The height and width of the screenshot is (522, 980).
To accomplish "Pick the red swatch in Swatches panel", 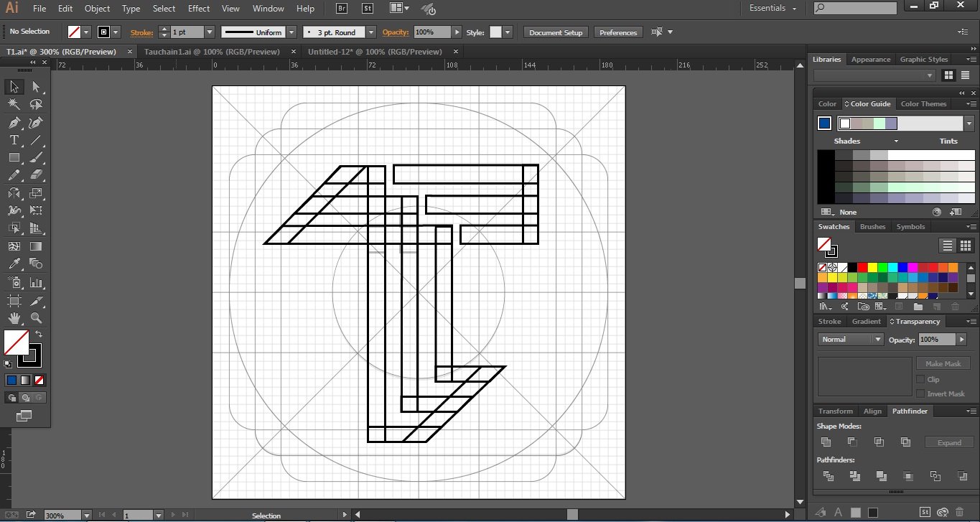I will [x=862, y=268].
